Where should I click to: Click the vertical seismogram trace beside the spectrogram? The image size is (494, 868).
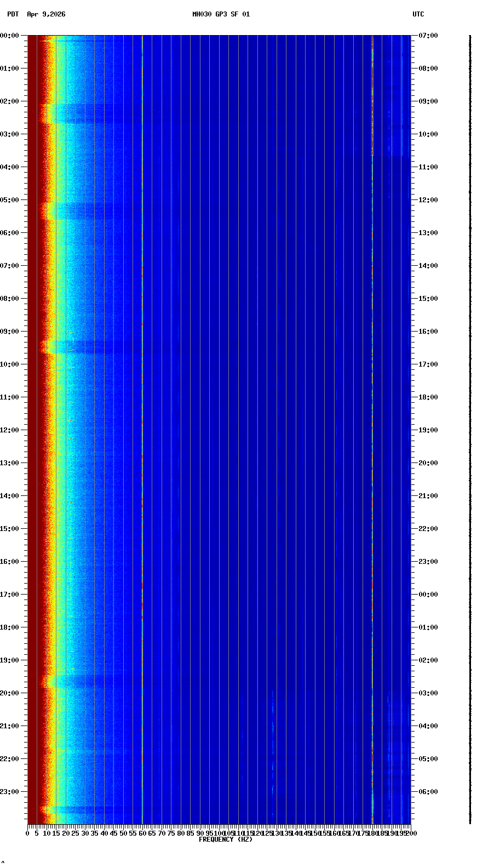pos(470,430)
